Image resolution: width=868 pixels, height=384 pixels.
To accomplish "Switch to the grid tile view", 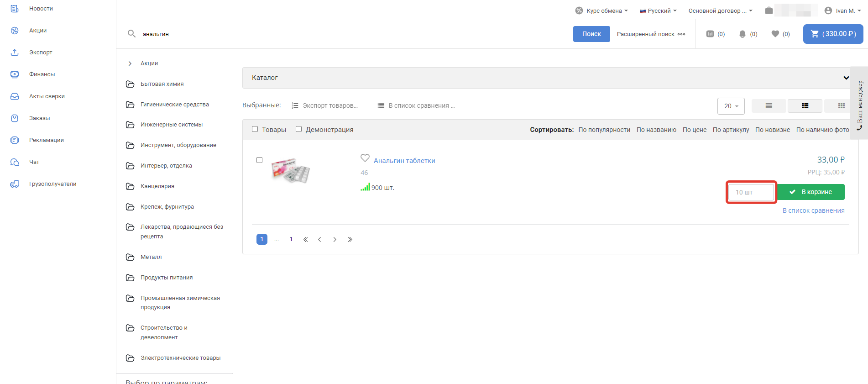I will (x=841, y=106).
